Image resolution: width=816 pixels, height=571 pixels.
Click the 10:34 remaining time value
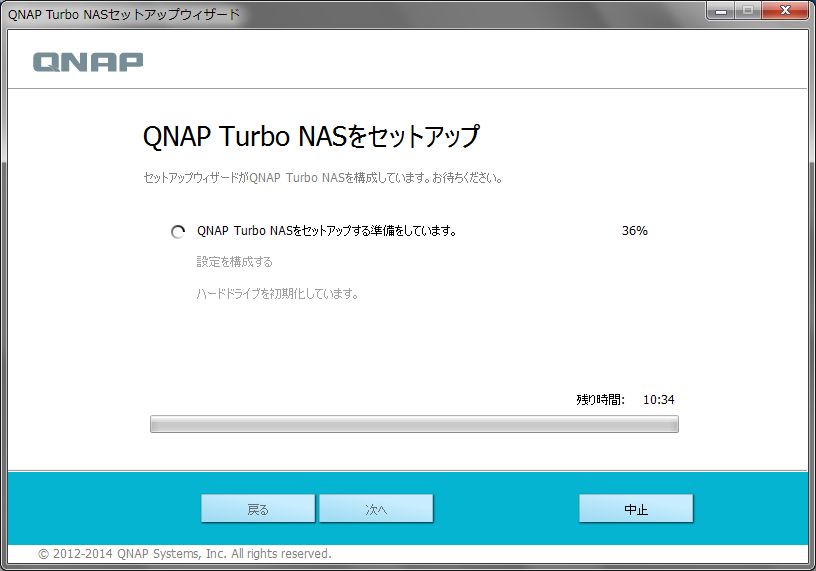pyautogui.click(x=658, y=399)
